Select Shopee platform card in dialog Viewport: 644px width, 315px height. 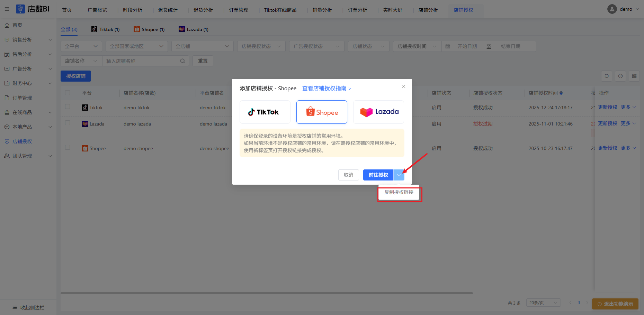click(x=322, y=112)
